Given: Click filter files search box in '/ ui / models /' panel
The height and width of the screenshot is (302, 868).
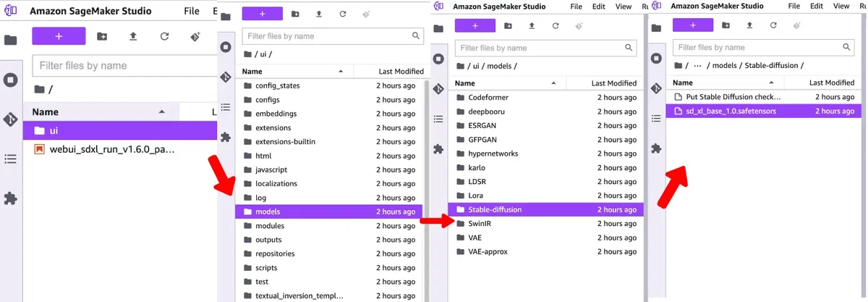Looking at the screenshot, I should (x=545, y=48).
